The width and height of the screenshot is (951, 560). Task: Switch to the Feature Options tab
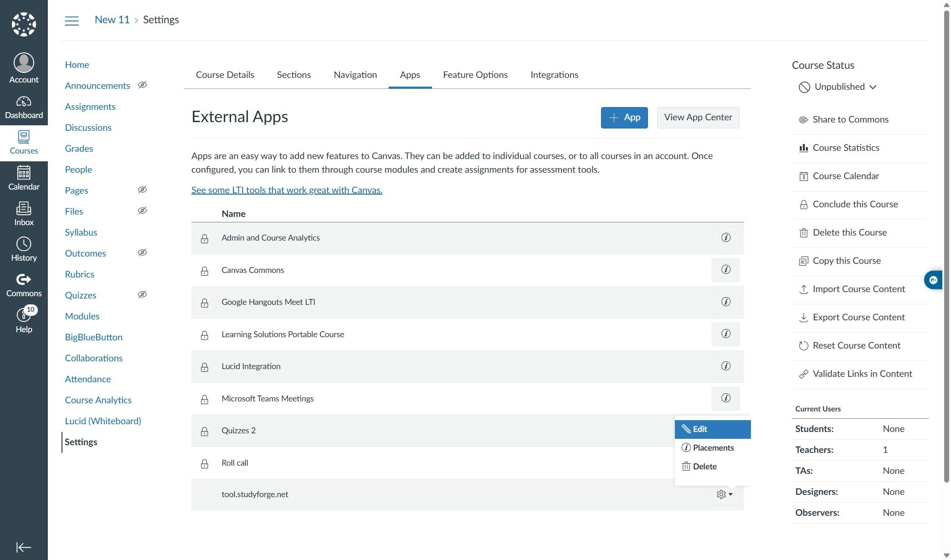[x=475, y=75]
